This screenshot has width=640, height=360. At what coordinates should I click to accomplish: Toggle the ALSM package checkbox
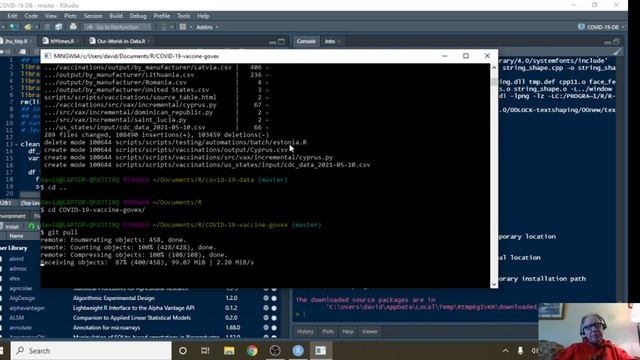pos(2,318)
